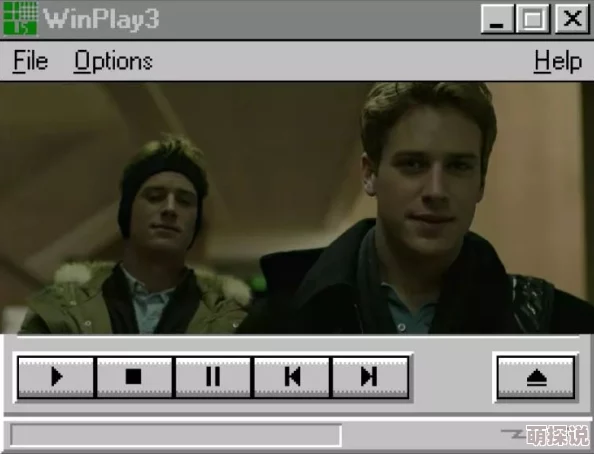594x454 pixels.
Task: Pause the video with the Pause button
Action: click(213, 377)
